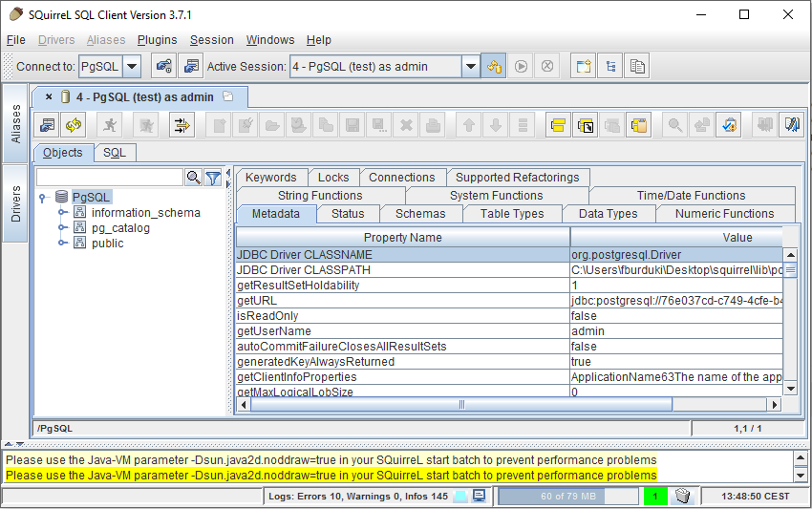Open the Connect to alias dropdown
The width and height of the screenshot is (812, 509).
click(132, 67)
